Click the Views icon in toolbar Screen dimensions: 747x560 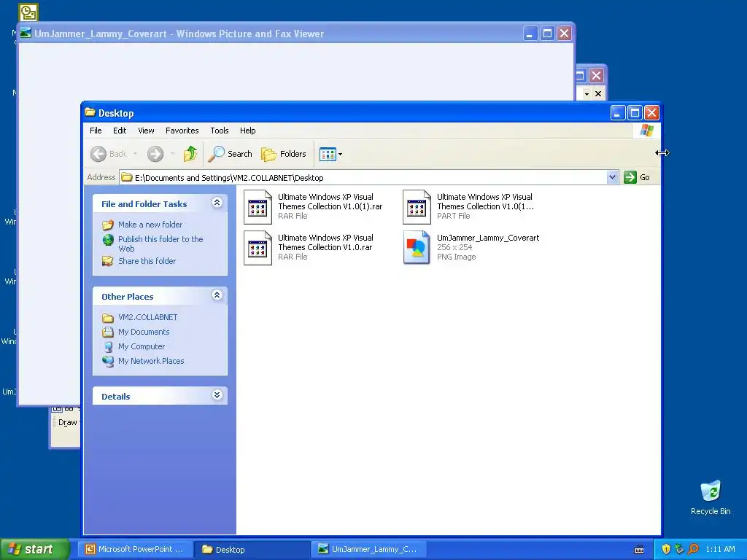[x=328, y=155]
